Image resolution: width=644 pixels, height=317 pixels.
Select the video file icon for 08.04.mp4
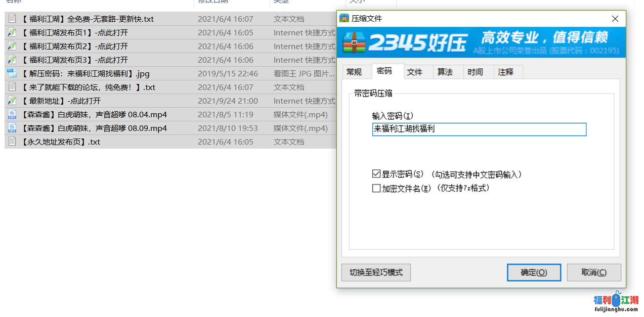(12, 115)
